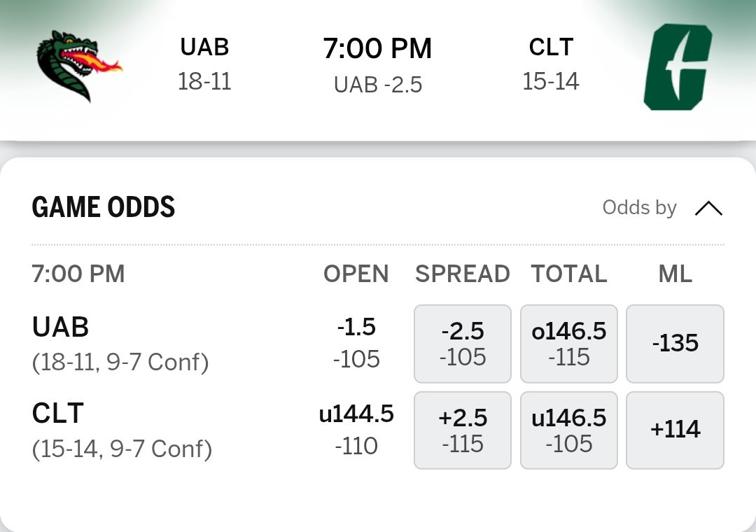Open CLT team name in header
Image resolution: width=756 pixels, height=532 pixels.
[x=551, y=47]
